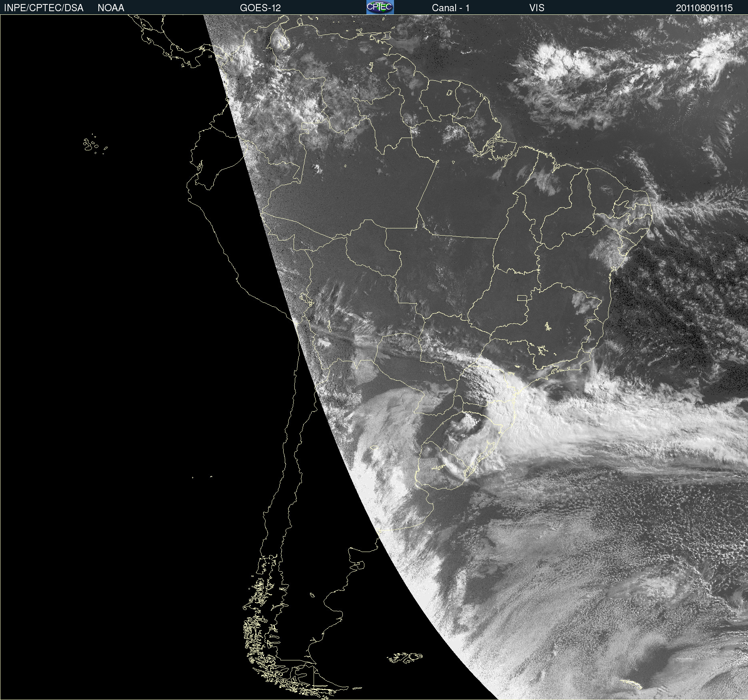Click the GOES-12 satellite label
Image resolution: width=748 pixels, height=700 pixels.
260,8
